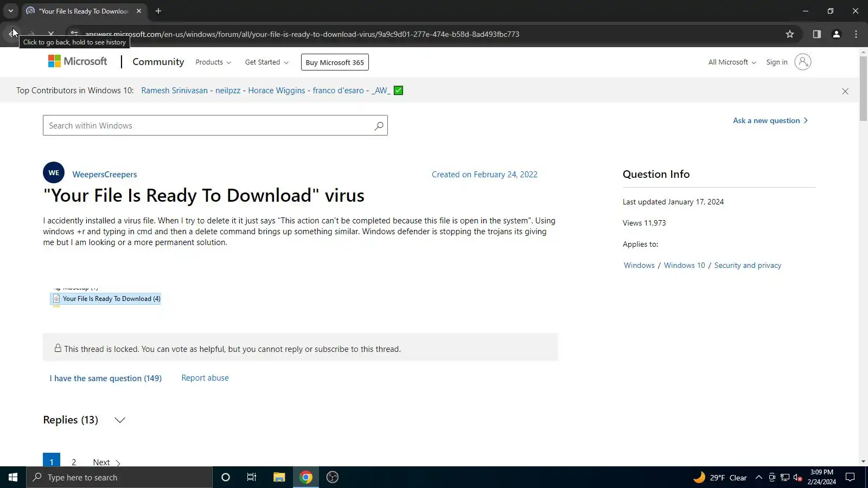Open the Windows category link
The height and width of the screenshot is (488, 868).
639,266
